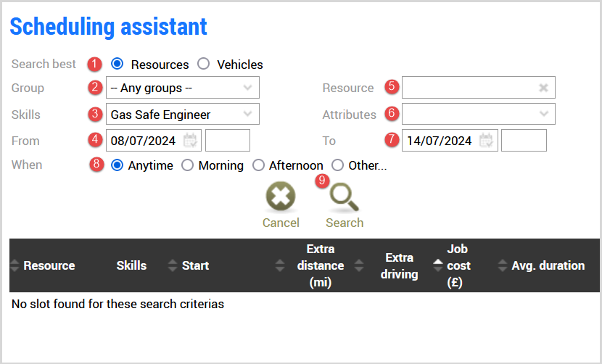The image size is (602, 364).
Task: Clear the Resource field with the X icon
Action: coord(543,88)
